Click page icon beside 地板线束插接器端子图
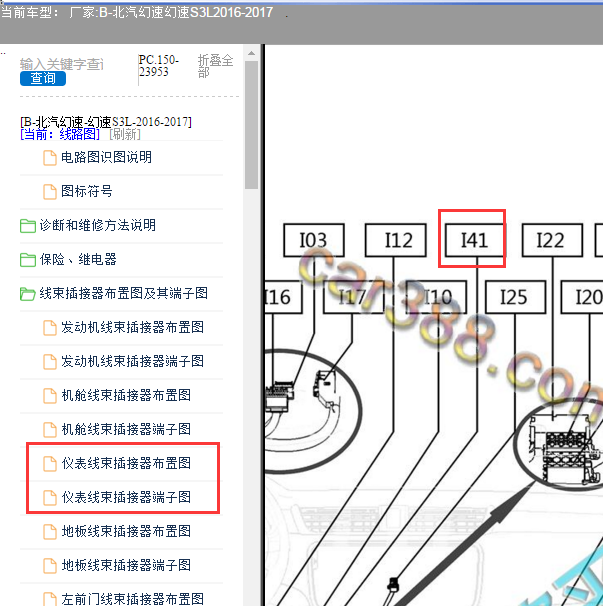The height and width of the screenshot is (606, 603). [49, 566]
